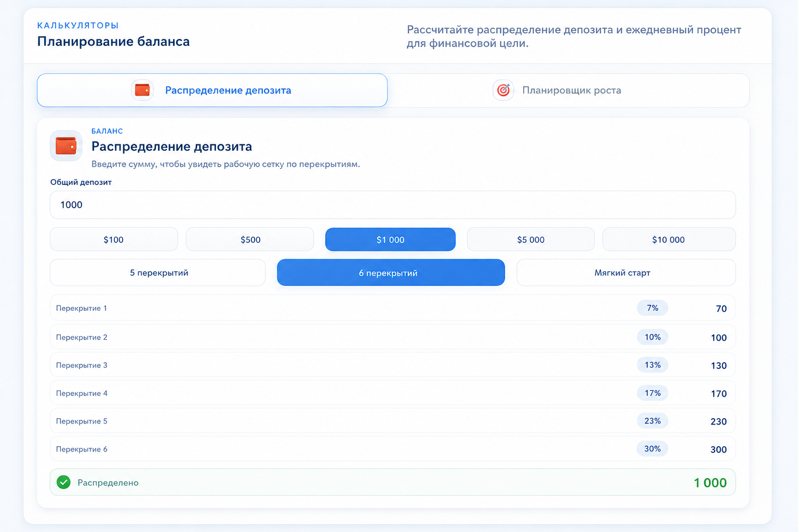Set the deposit to $10 000 preset
This screenshot has height=532, width=798.
tap(669, 240)
